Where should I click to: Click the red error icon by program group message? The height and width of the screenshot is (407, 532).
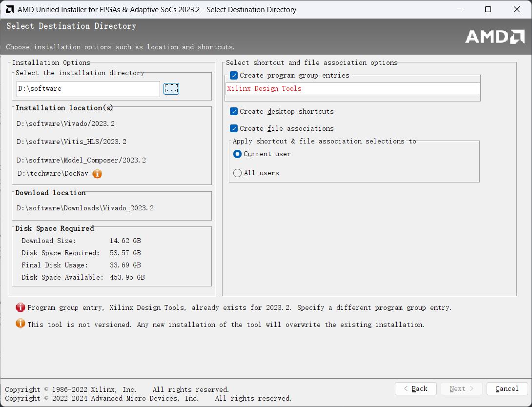20,307
